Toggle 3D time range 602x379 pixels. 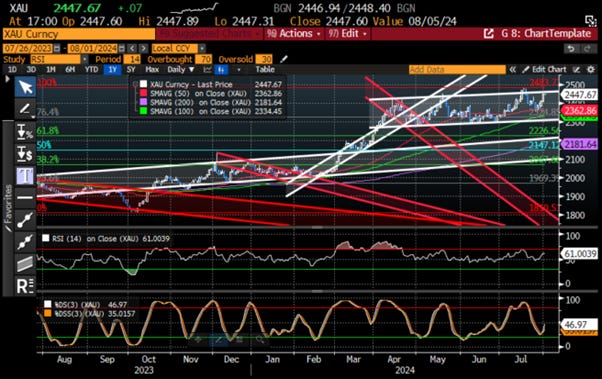coord(31,70)
